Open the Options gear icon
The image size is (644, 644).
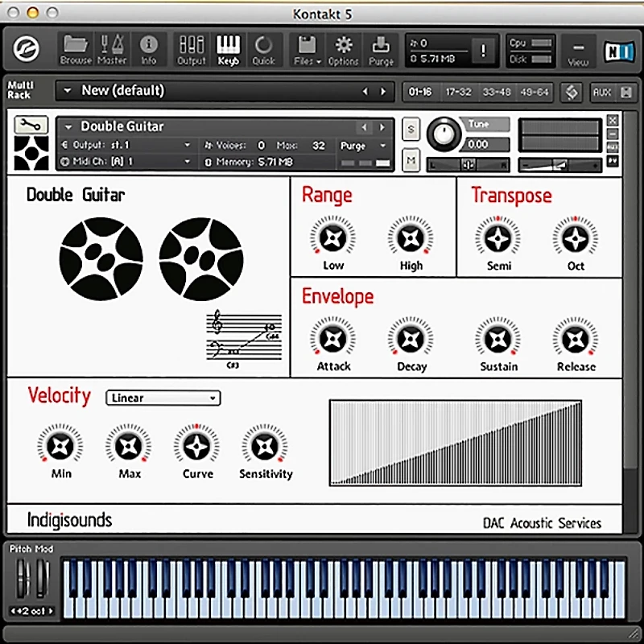coord(344,48)
